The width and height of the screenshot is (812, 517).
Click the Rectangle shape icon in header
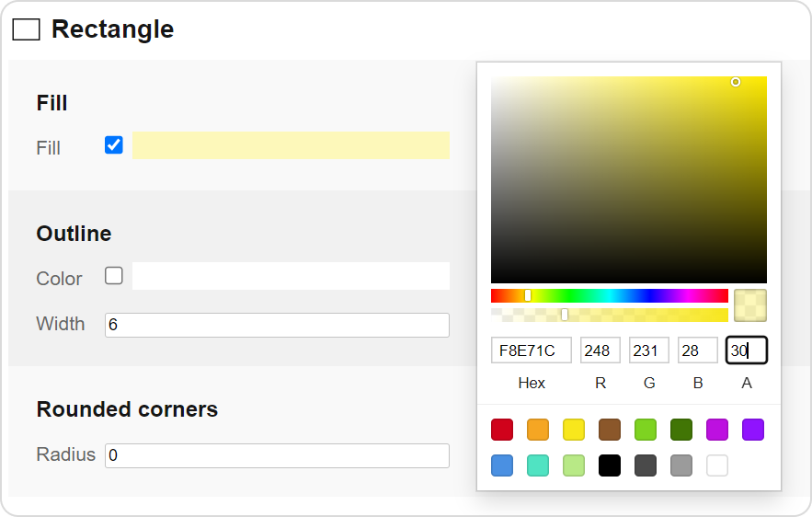click(x=26, y=29)
